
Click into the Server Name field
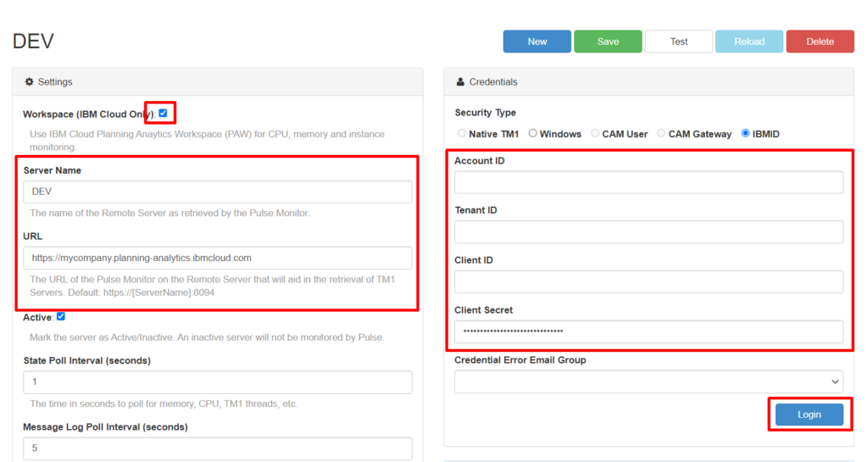[218, 192]
